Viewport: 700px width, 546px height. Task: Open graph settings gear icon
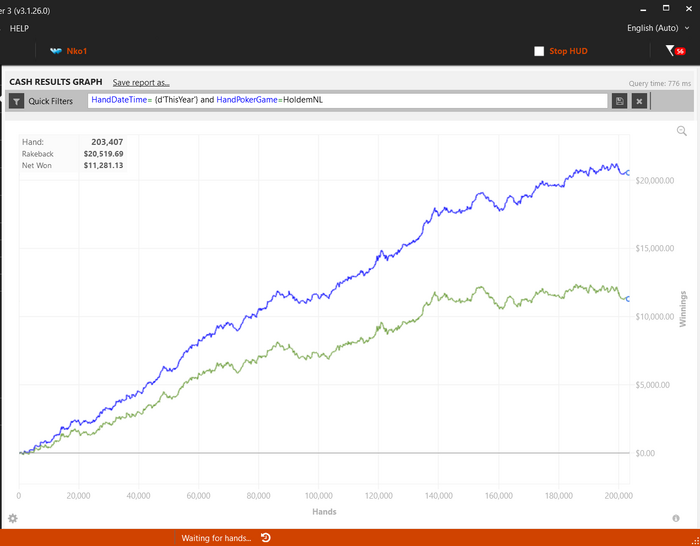tap(13, 518)
